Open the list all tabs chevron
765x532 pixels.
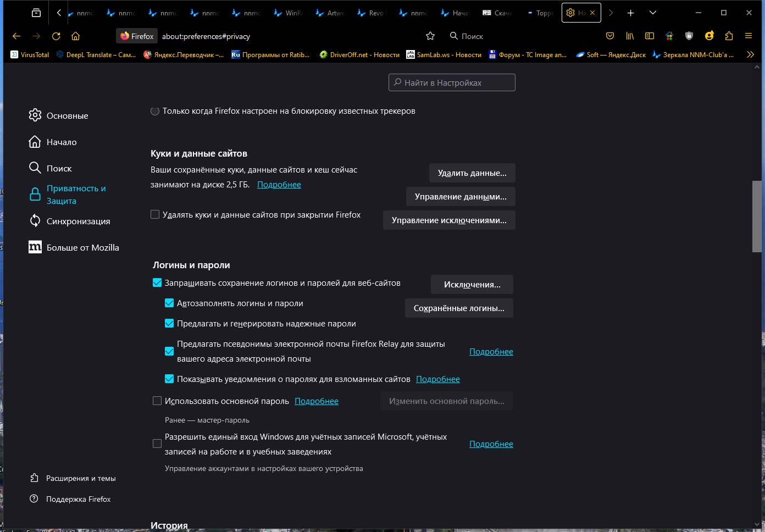click(652, 13)
